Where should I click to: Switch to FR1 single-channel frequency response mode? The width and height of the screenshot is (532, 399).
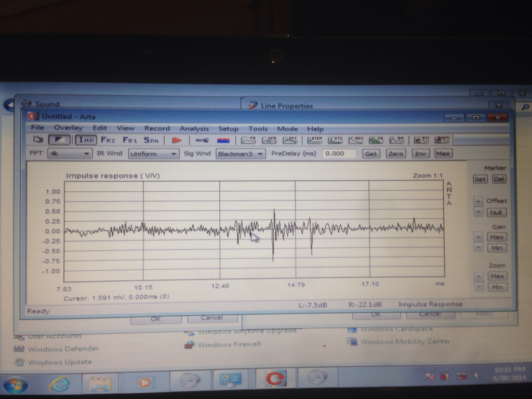[130, 140]
